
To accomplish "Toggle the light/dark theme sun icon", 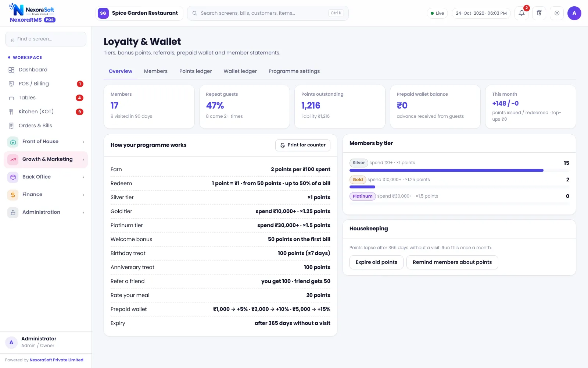I will (x=557, y=13).
